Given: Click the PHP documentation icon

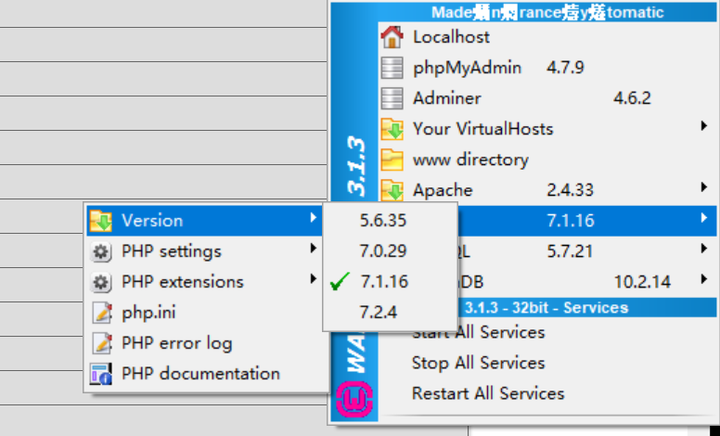Looking at the screenshot, I should pos(101,374).
